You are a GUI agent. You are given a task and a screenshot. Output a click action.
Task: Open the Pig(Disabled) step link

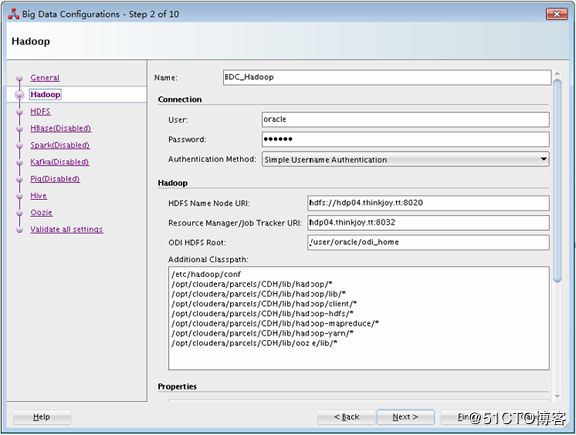55,179
